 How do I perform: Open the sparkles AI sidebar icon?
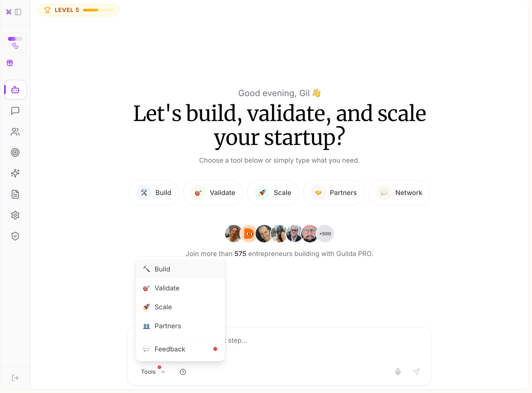(15, 173)
